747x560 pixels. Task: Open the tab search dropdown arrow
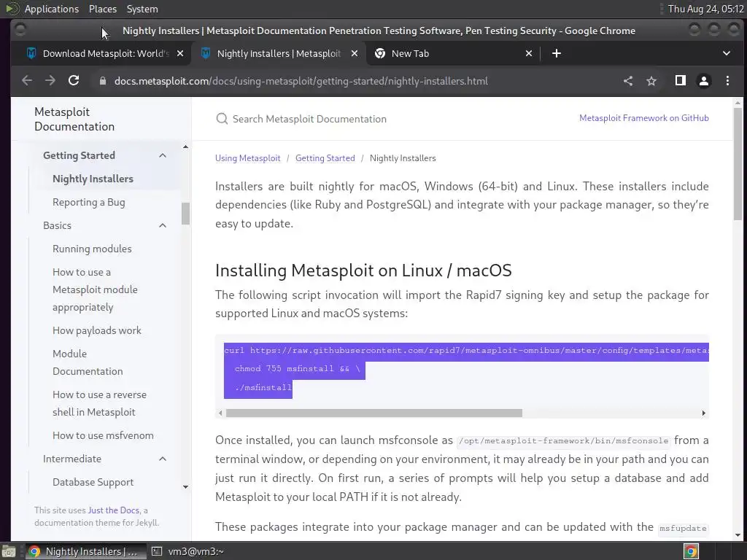pyautogui.click(x=726, y=53)
